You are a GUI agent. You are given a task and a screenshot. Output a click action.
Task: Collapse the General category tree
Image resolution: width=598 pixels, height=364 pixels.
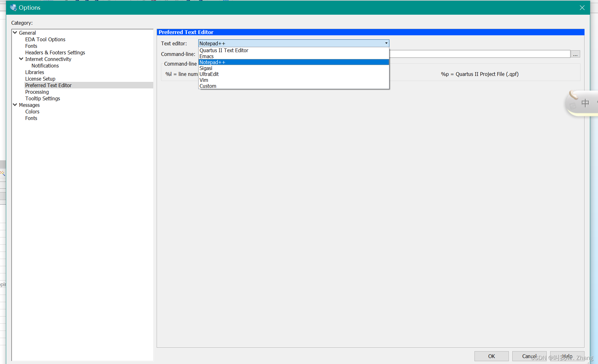coord(15,32)
